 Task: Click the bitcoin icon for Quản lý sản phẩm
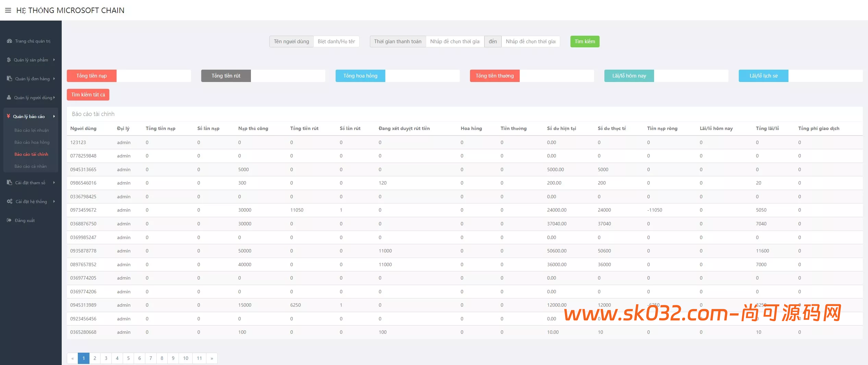coord(9,60)
